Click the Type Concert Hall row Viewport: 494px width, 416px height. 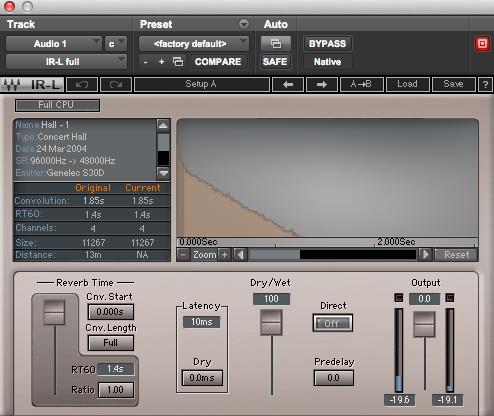point(85,137)
